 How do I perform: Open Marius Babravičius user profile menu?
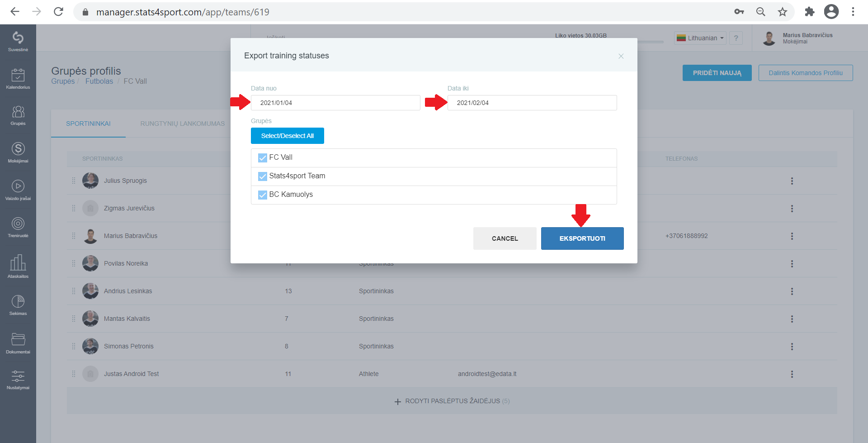click(798, 38)
